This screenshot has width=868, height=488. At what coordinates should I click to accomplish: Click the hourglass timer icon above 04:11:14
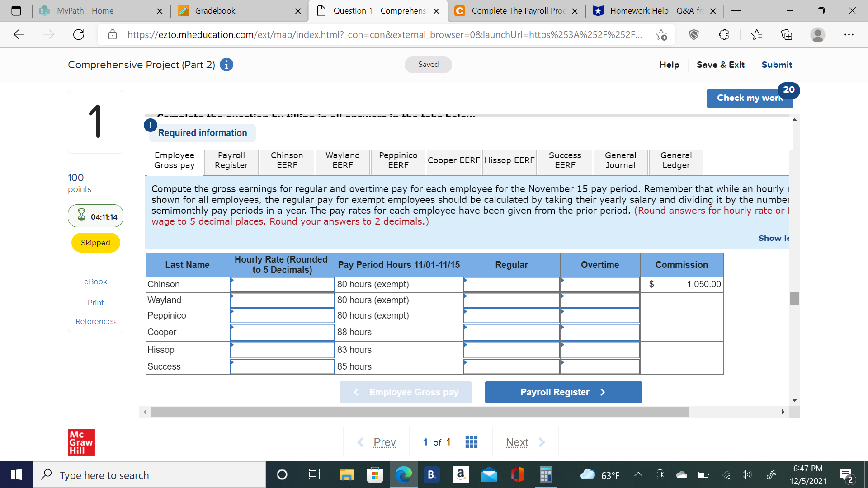pos(82,216)
